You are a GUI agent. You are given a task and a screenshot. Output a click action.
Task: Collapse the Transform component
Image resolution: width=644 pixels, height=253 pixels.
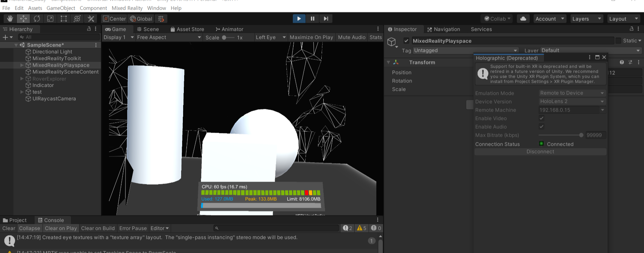388,62
